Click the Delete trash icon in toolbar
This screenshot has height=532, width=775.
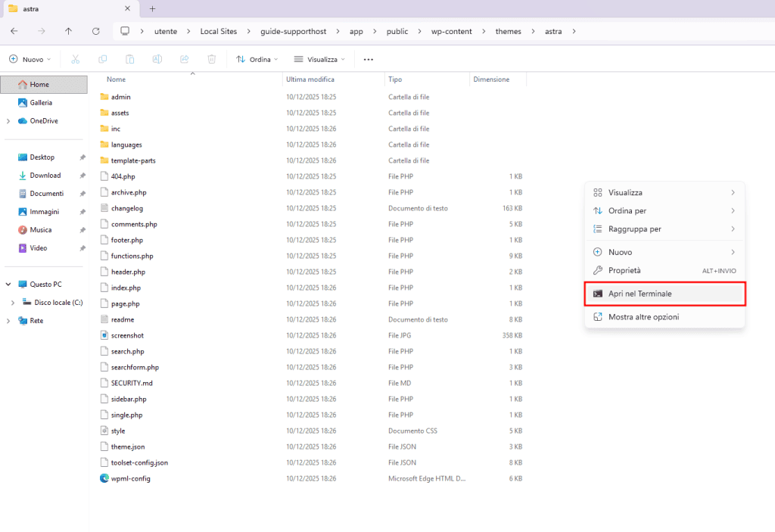(x=212, y=59)
